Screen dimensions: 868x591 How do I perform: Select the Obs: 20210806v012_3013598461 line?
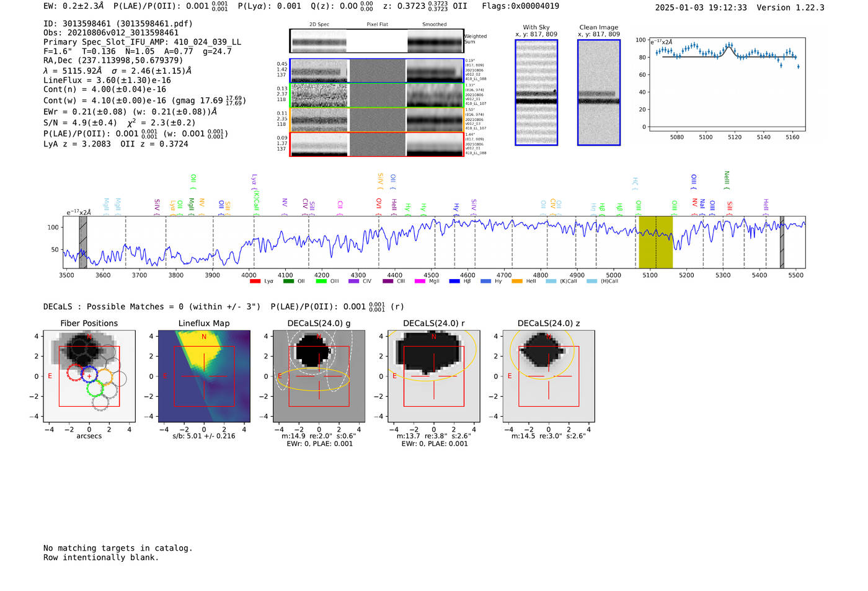[111, 33]
